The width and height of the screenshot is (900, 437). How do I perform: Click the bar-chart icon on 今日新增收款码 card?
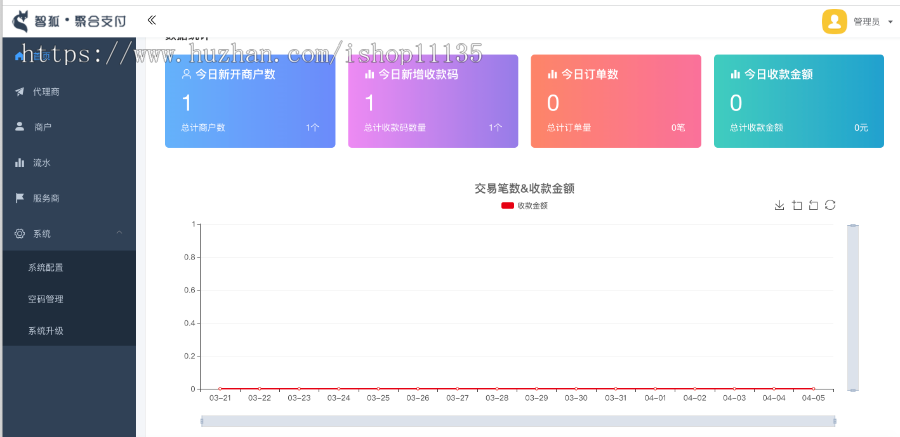(x=369, y=74)
